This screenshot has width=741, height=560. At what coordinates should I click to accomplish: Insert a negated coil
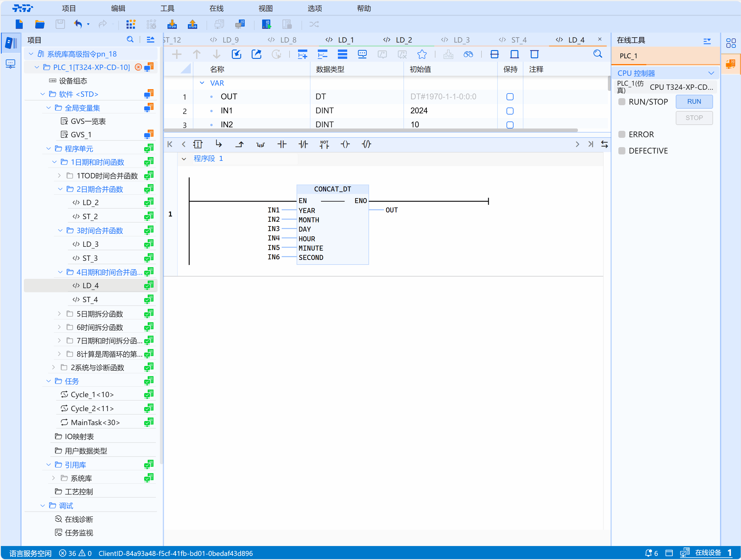pos(366,144)
